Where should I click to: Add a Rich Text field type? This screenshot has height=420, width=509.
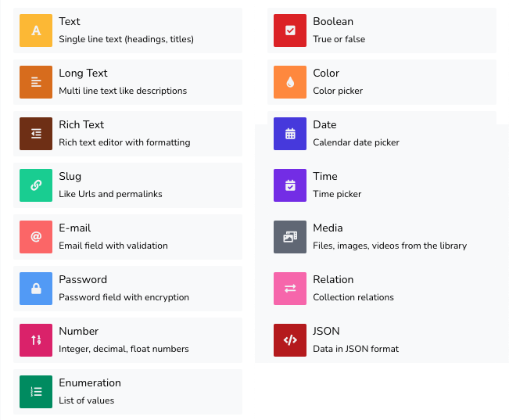81,125
